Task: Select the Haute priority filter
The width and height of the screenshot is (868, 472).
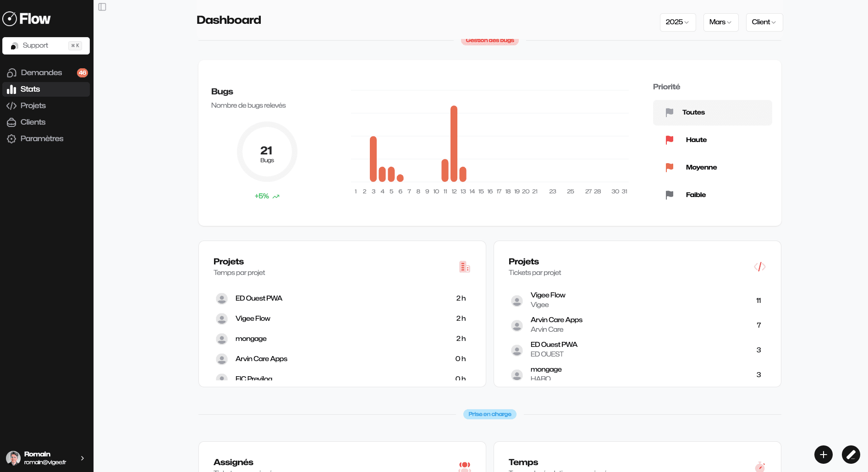Action: coord(712,140)
